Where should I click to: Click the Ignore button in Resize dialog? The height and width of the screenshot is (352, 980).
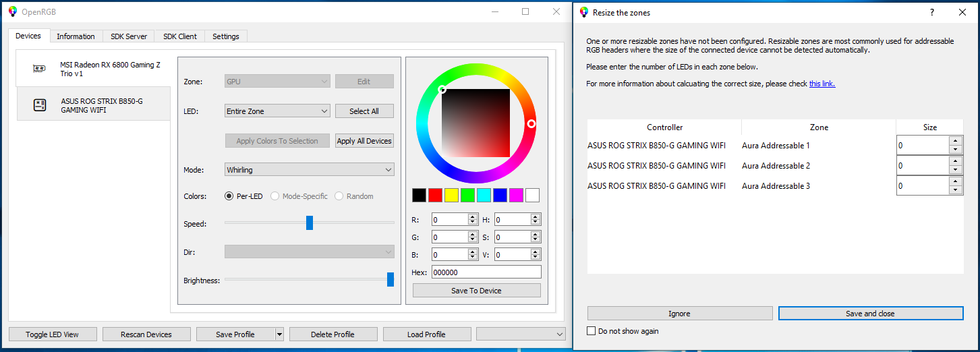tap(679, 314)
